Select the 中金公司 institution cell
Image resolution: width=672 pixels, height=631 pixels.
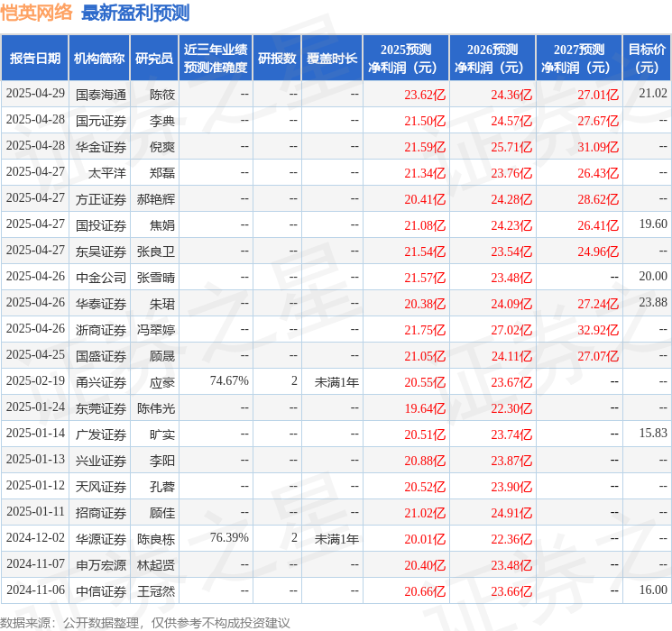pyautogui.click(x=101, y=278)
